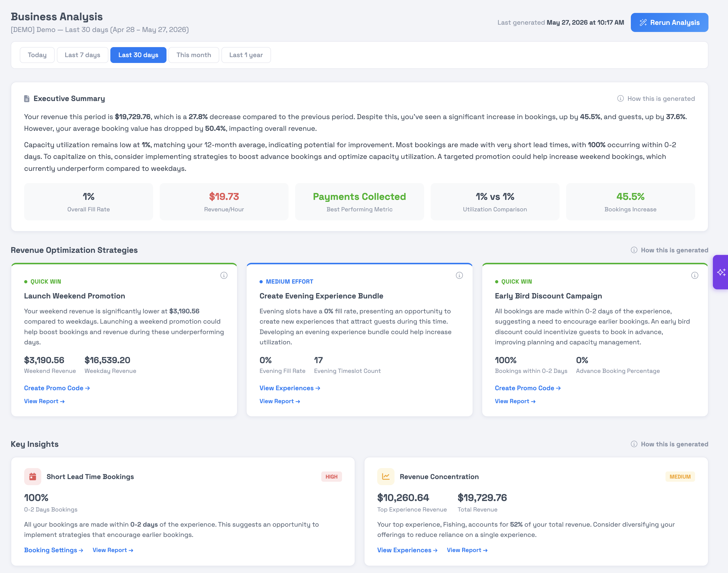Open How this is generated for Revenue Optimization Strategies
728x573 pixels.
coord(669,250)
